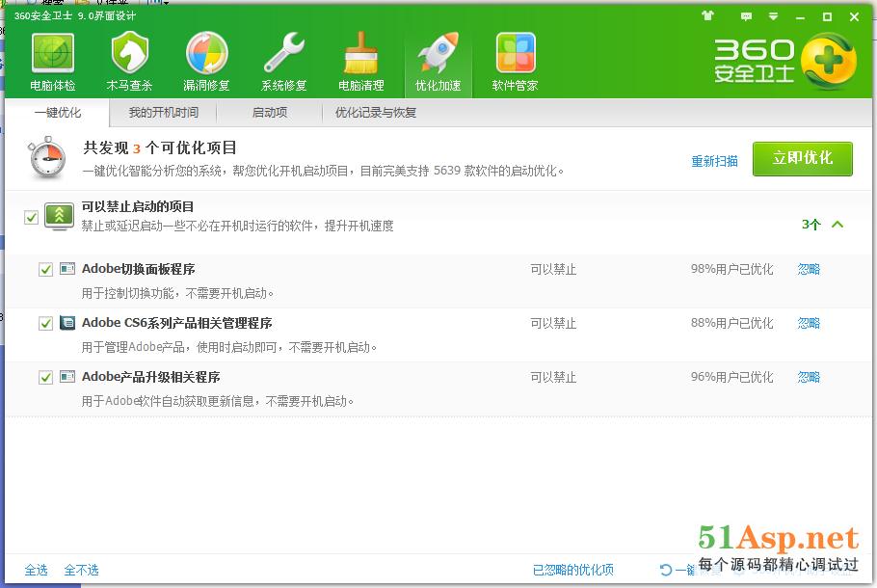Uncheck the Adobe CS6系列产品相关管理程序 checkbox
Image resolution: width=877 pixels, height=588 pixels.
pos(46,323)
